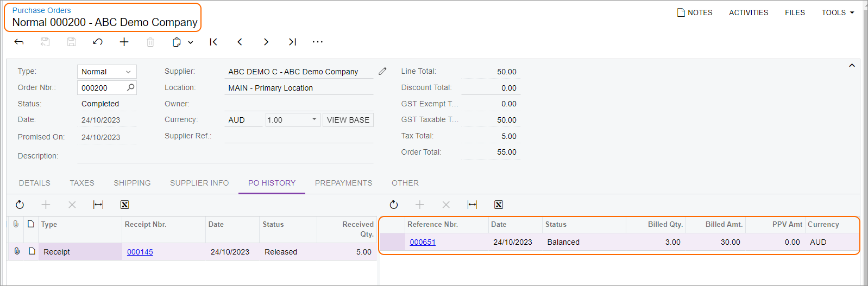Switch to the Details tab

point(35,183)
